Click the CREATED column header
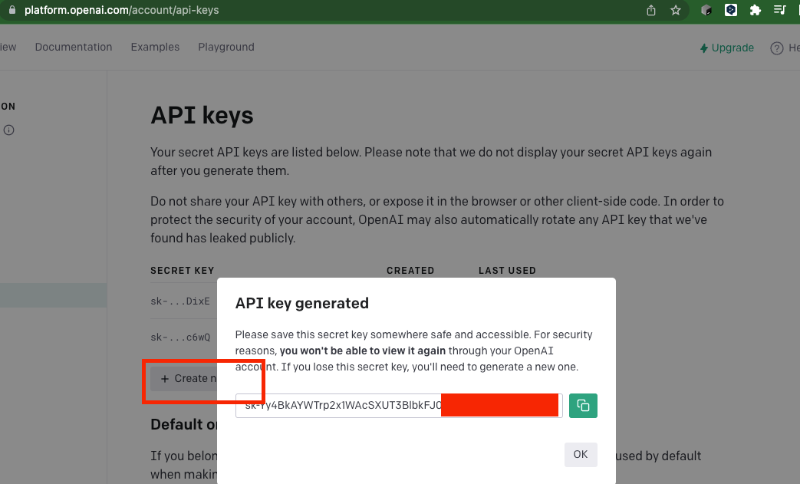800x484 pixels. click(410, 271)
